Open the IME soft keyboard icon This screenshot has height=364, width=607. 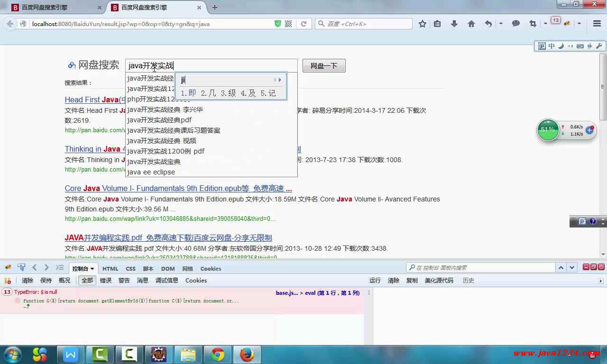[580, 46]
